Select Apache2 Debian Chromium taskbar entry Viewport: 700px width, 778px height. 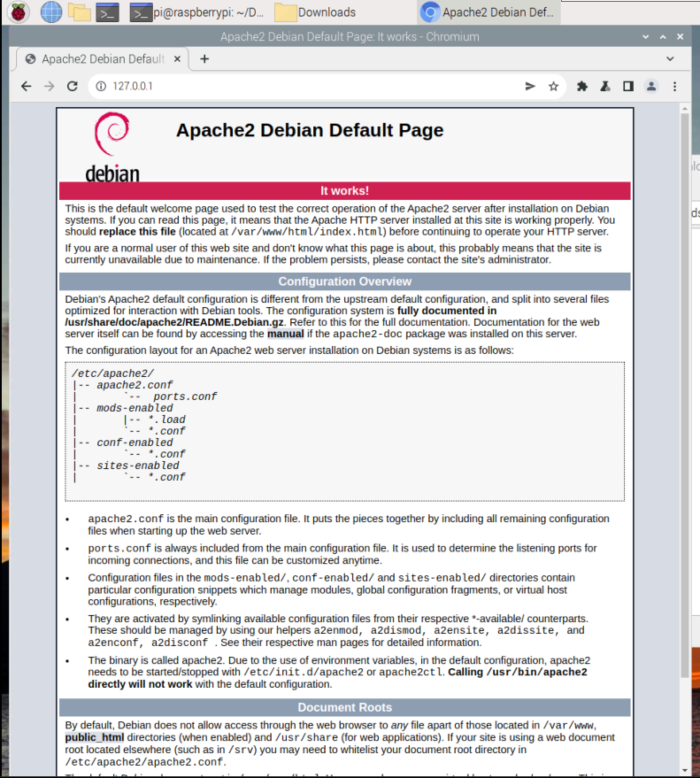point(488,12)
